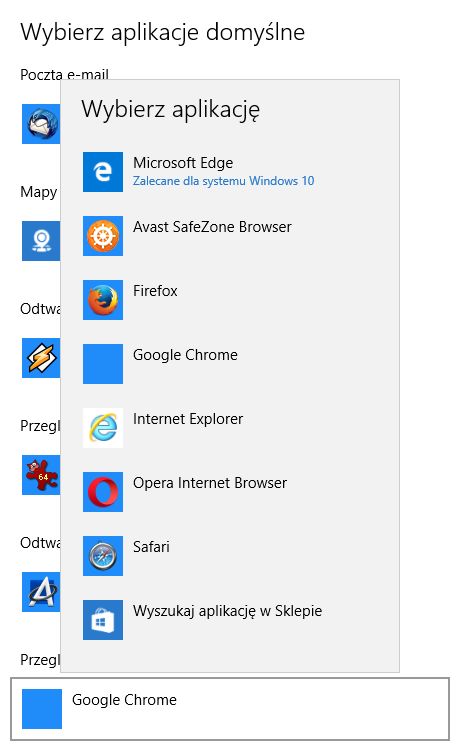
Task: Choose the Opera Internet Browser icon
Action: pos(103,492)
